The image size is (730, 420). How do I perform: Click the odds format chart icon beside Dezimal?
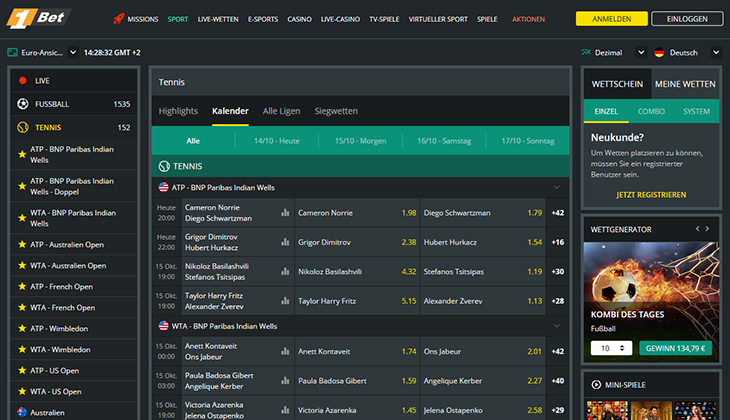click(586, 52)
